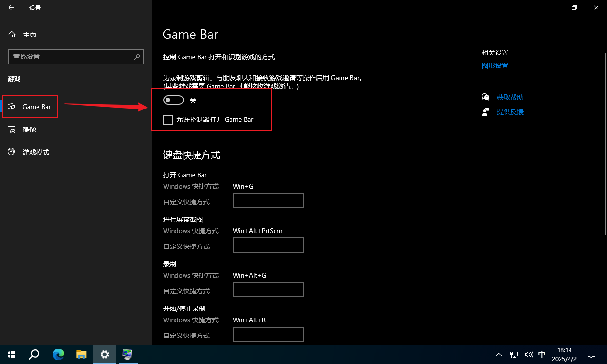Click the Win+Alt+R shortcut text
This screenshot has height=364, width=607.
(x=249, y=320)
